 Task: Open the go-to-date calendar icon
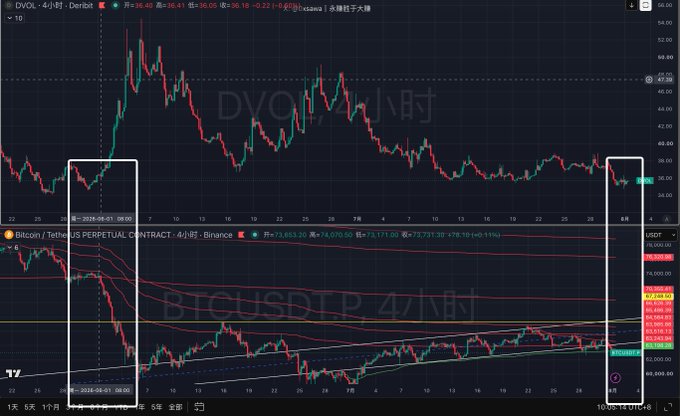(x=199, y=407)
